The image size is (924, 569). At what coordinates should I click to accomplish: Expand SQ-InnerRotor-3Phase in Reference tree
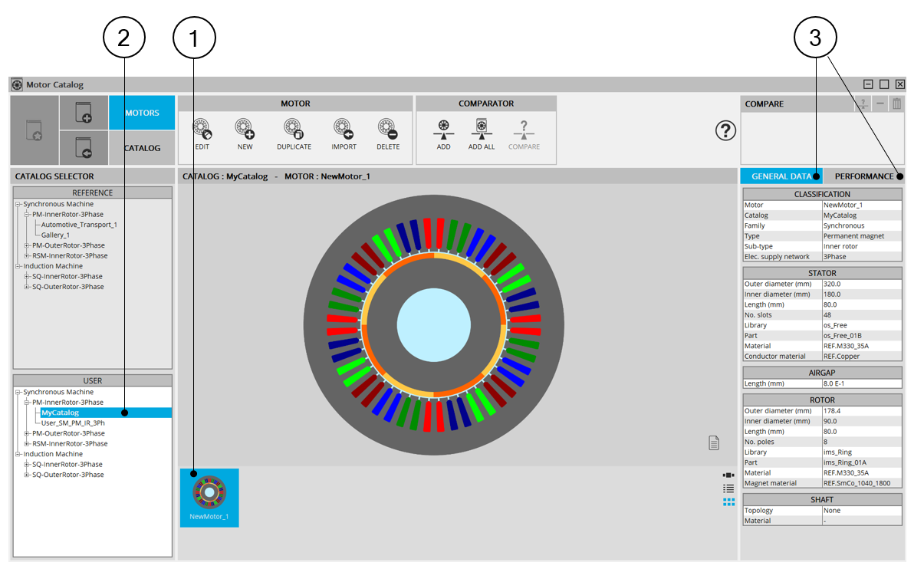tap(27, 277)
